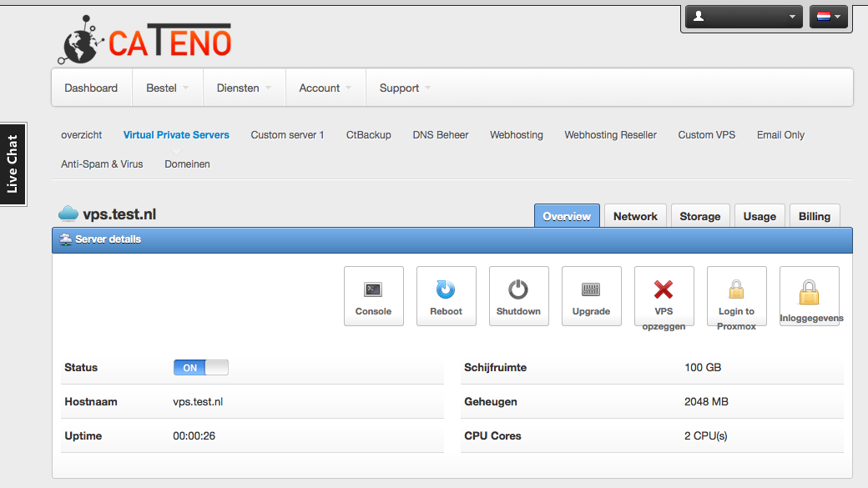The image size is (868, 488).
Task: Open the Live Chat side tab
Action: pos(13,164)
